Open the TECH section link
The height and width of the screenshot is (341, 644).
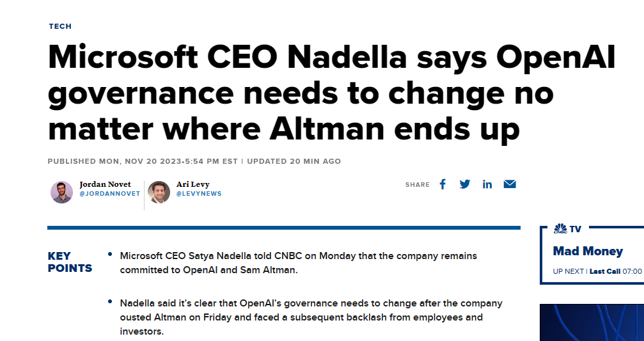(x=60, y=26)
